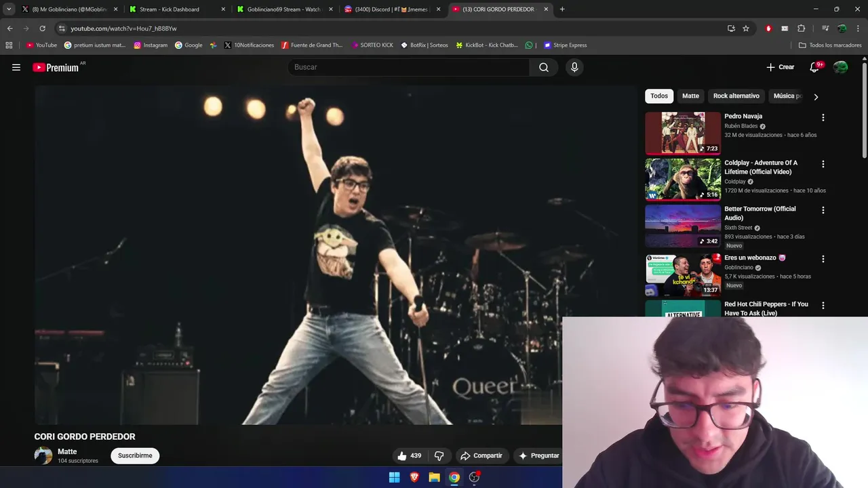Select the Rock alternativo chip

pyautogui.click(x=736, y=96)
